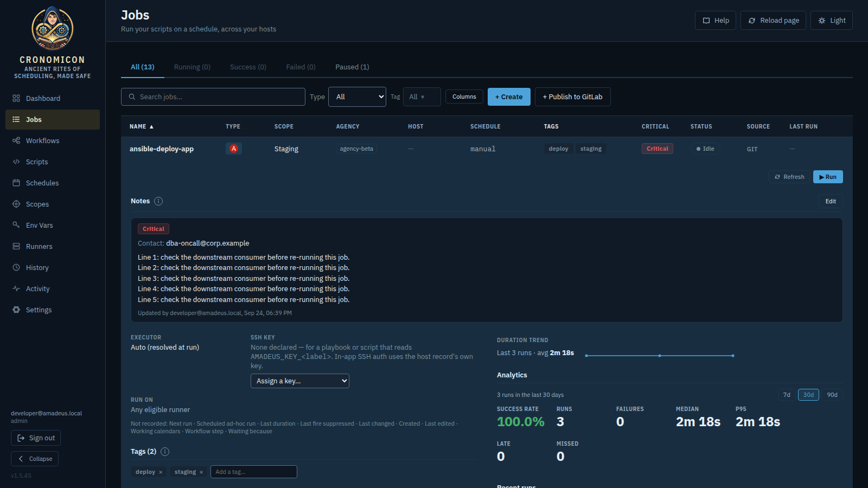Click dba-oncall@corp.example contact
Screen dimensions: 868x488
click(x=208, y=243)
